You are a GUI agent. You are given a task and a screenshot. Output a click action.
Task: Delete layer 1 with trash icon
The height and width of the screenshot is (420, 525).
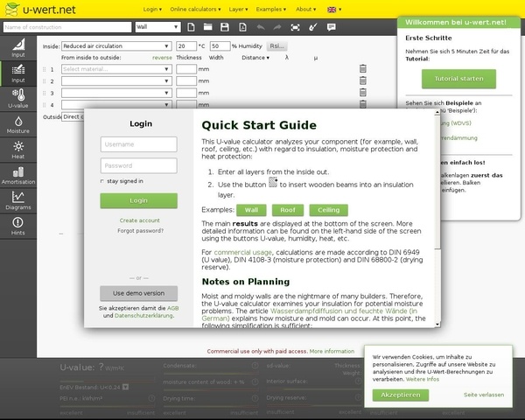(363, 68)
